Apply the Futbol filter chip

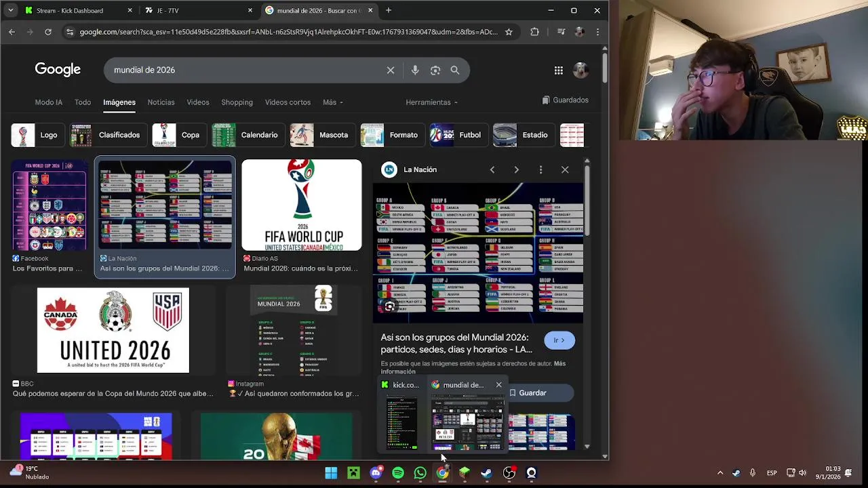click(458, 135)
